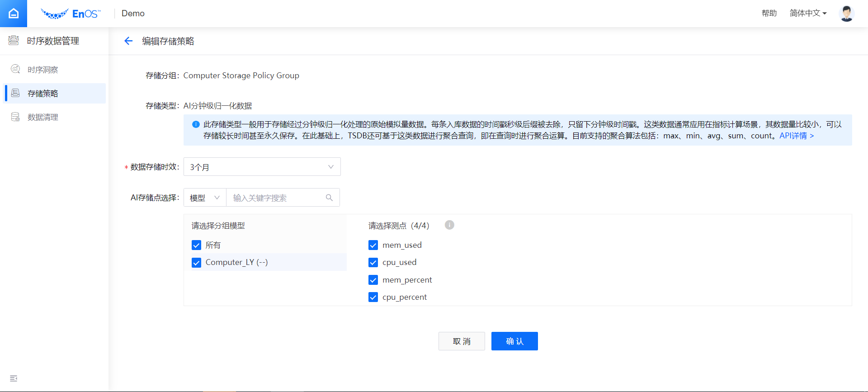The height and width of the screenshot is (392, 868).
Task: Click the 时序数据管理 sidebar title
Action: [53, 41]
